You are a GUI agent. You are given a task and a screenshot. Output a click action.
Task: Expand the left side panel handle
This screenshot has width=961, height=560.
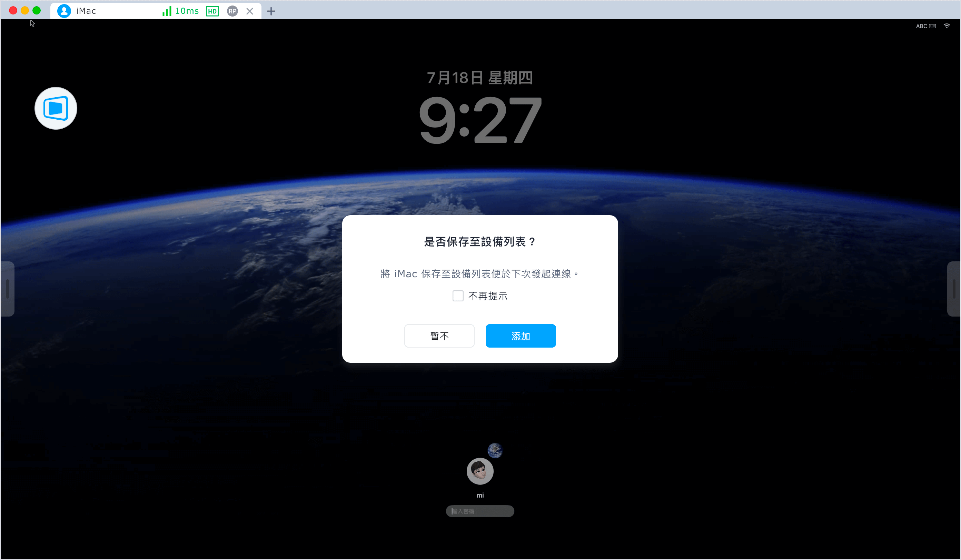pyautogui.click(x=7, y=289)
